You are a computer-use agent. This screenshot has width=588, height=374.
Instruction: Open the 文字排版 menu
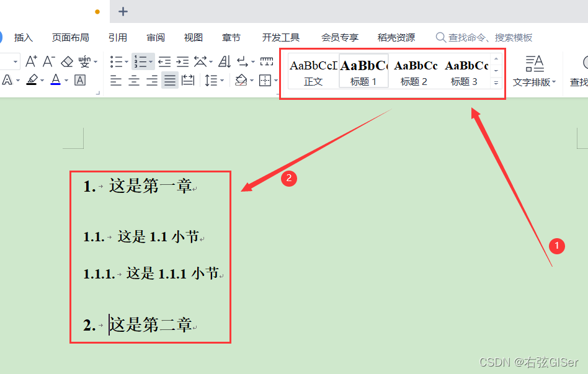point(535,71)
